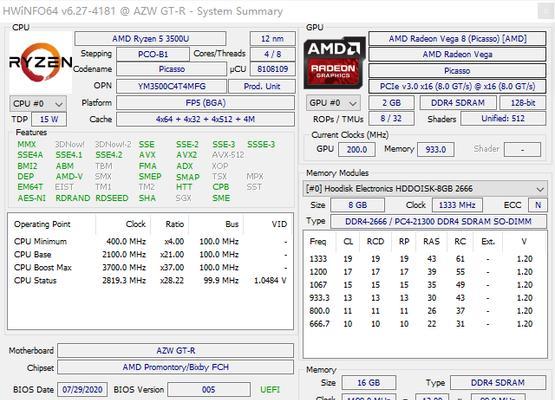Image resolution: width=555 pixels, height=400 pixels.
Task: Click the AMD-V feature flag
Action: [x=69, y=176]
